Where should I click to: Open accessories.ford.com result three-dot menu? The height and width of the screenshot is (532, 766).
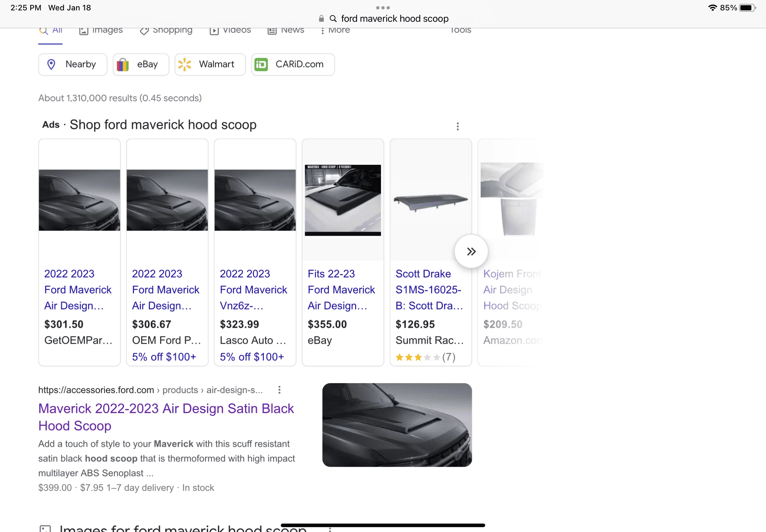(279, 390)
